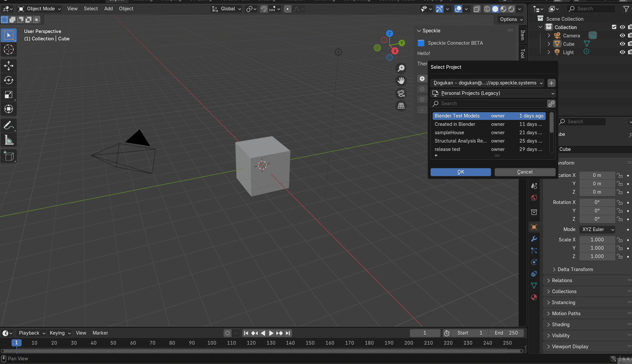Click the Location Z value field
The width and height of the screenshot is (632, 364).
[597, 192]
